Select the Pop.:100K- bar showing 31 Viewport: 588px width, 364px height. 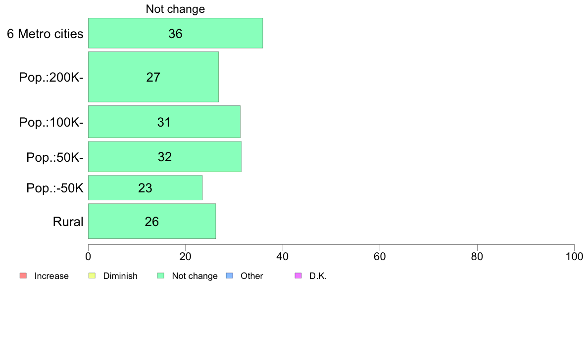[164, 122]
